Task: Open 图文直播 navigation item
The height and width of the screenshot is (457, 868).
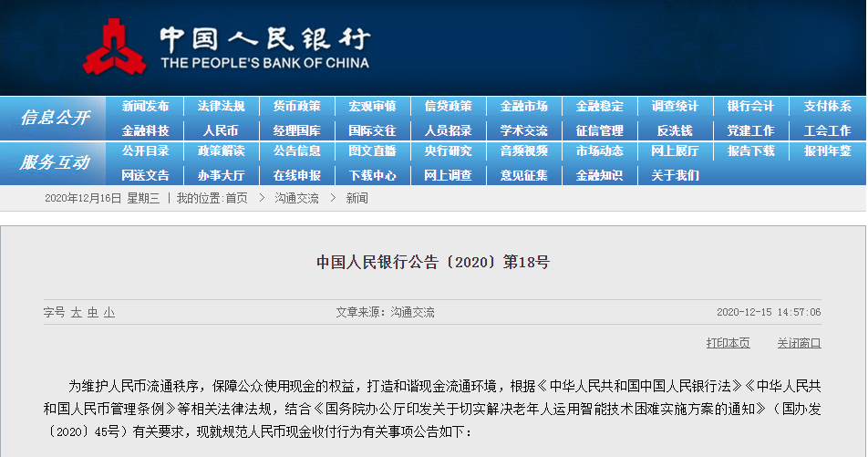Action: [x=373, y=151]
